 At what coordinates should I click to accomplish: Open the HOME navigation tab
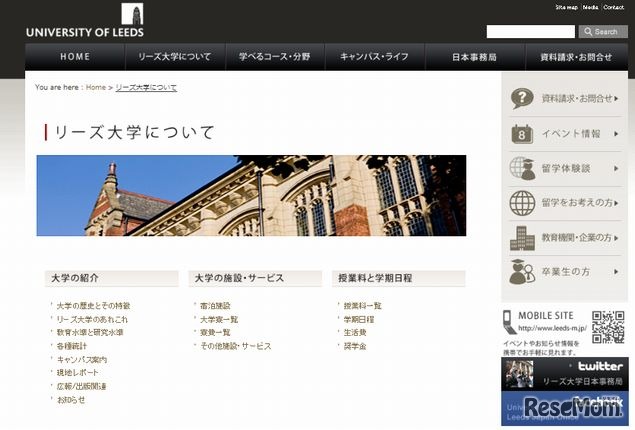point(75,57)
